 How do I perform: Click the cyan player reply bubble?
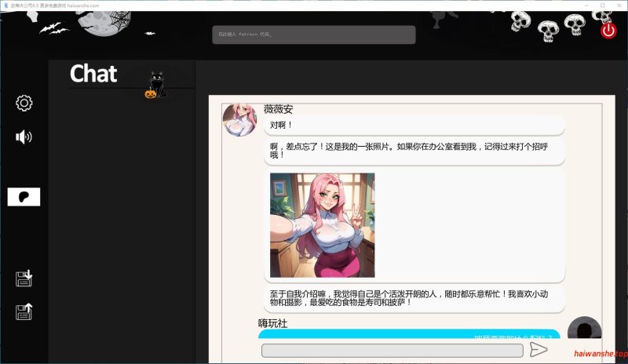(409, 334)
